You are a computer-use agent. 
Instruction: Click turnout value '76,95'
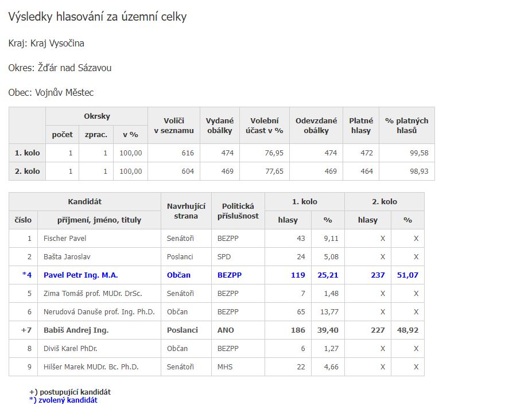[274, 153]
